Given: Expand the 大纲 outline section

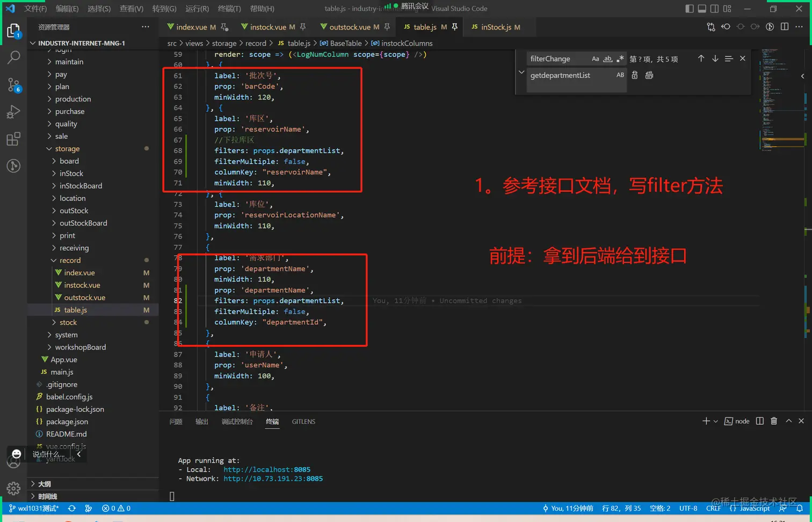Looking at the screenshot, I should 93,484.
